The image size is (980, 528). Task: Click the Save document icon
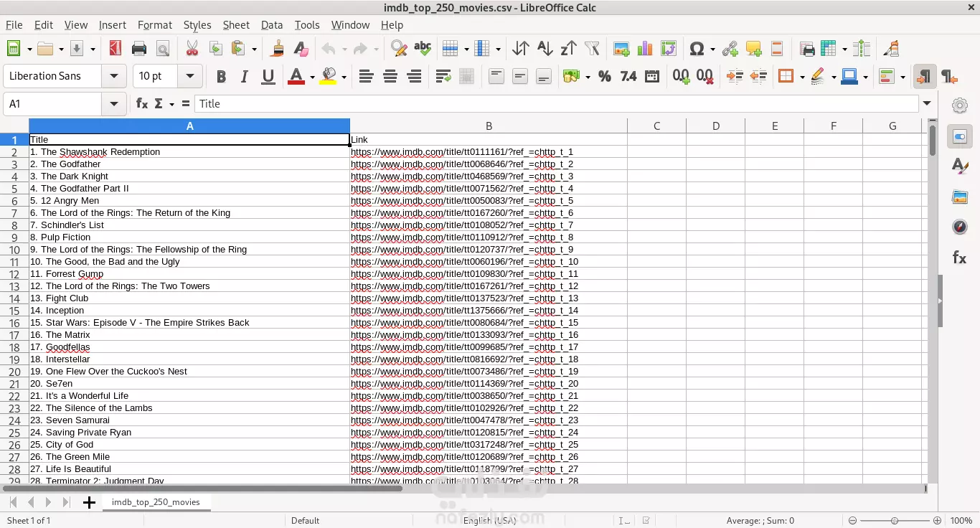pos(77,49)
